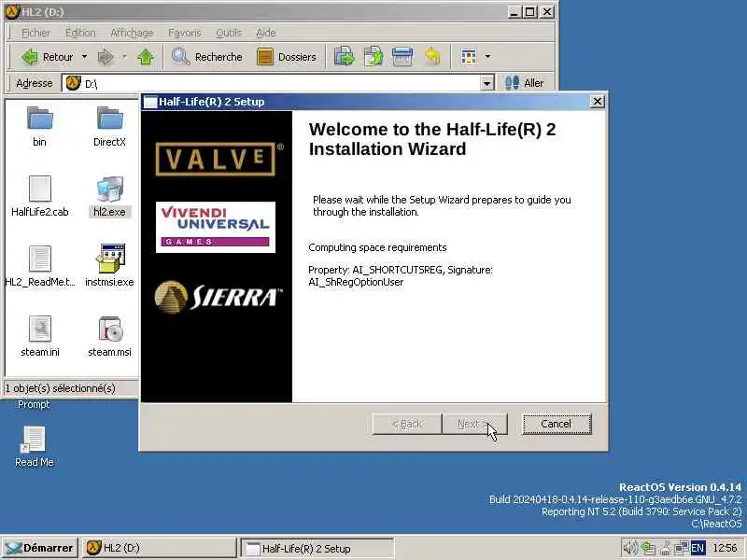The image size is (747, 560).
Task: Click the grey forward arrow in Explorer
Action: [106, 57]
